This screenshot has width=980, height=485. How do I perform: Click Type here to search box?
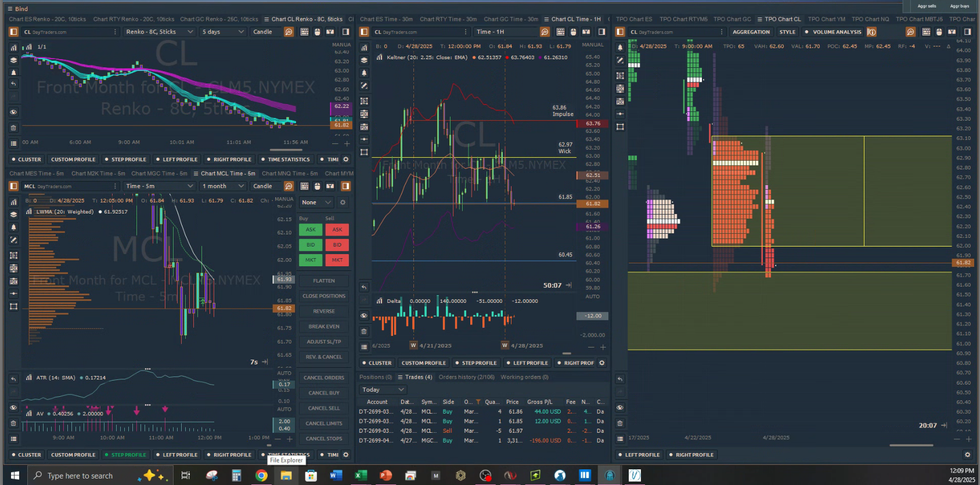[100, 476]
